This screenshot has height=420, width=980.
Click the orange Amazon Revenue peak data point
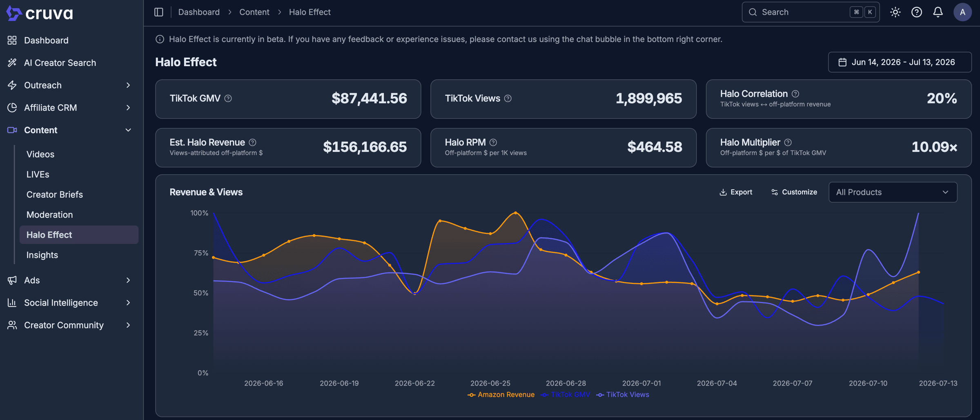coord(516,213)
